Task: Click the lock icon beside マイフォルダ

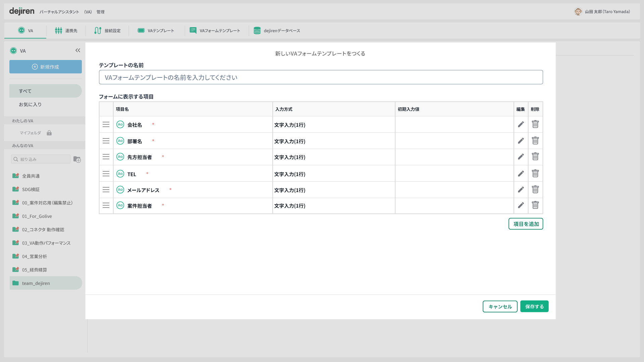Action: (49, 133)
